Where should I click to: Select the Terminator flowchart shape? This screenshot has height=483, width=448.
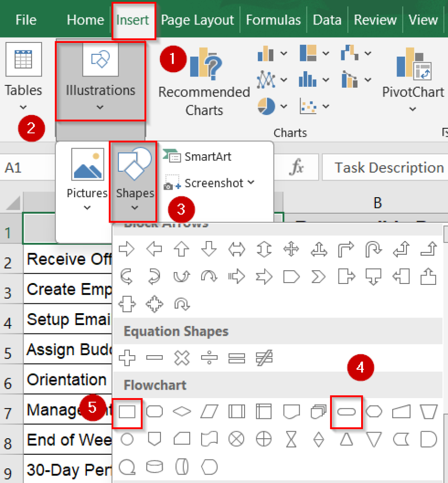(x=347, y=411)
